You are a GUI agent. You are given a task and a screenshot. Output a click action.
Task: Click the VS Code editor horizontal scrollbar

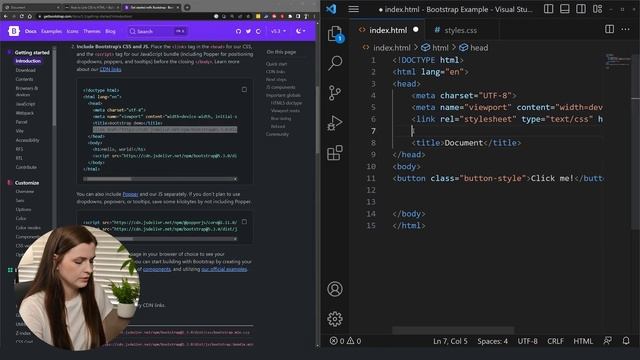click(453, 329)
